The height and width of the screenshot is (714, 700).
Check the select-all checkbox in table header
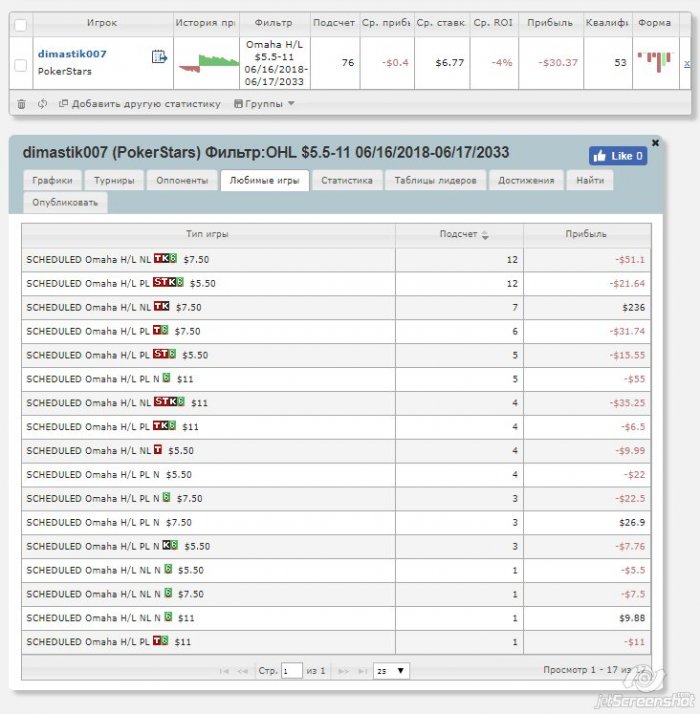[x=21, y=22]
